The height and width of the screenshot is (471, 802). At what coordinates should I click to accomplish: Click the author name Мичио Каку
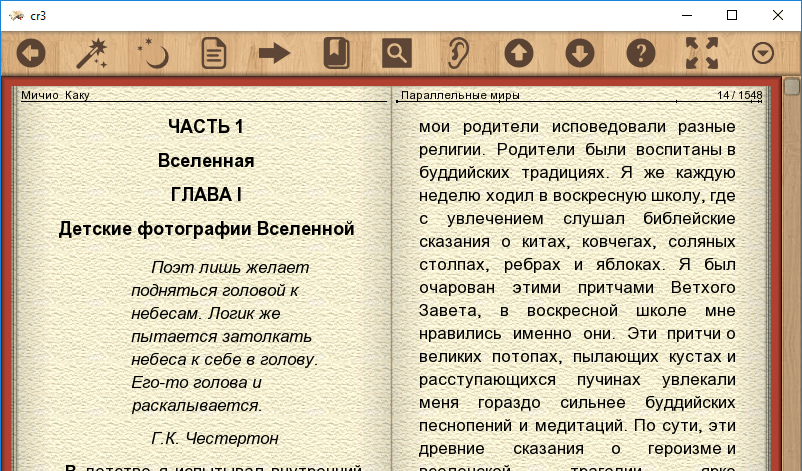(x=55, y=95)
